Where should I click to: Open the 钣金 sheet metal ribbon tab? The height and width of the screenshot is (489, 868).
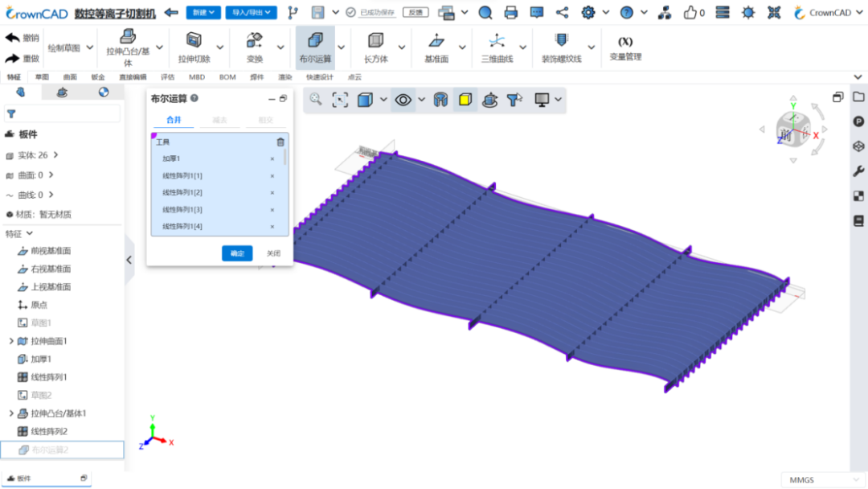click(98, 77)
